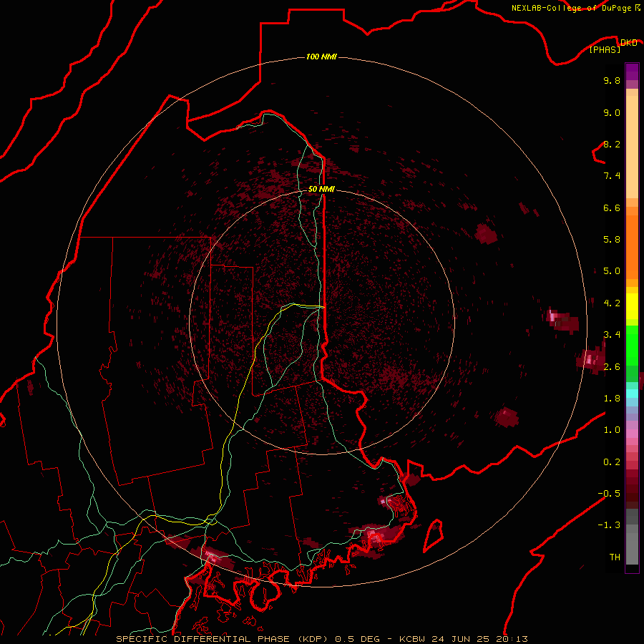The width and height of the screenshot is (644, 644).
Task: Click the 4.2 scale value
Action: [612, 303]
